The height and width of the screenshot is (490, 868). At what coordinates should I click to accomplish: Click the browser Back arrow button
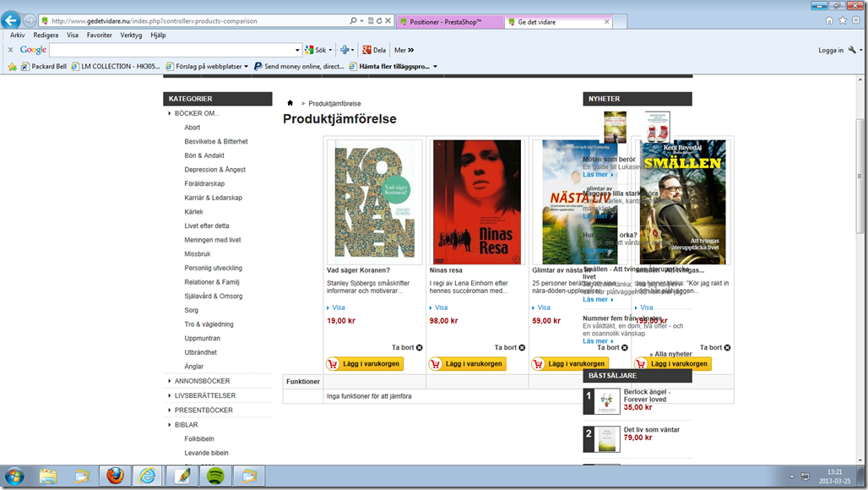pos(10,20)
